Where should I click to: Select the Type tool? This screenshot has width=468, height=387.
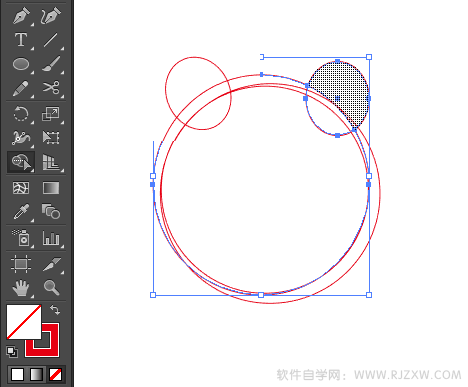tap(21, 40)
